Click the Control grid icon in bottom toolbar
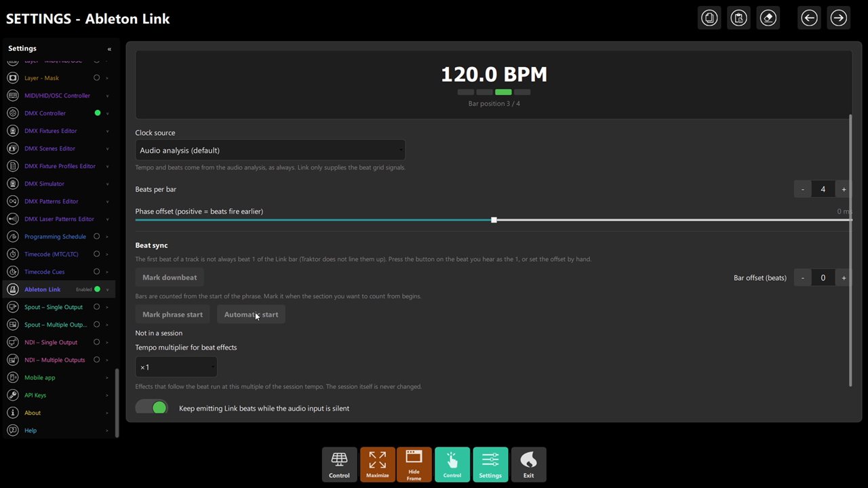 pos(339,464)
